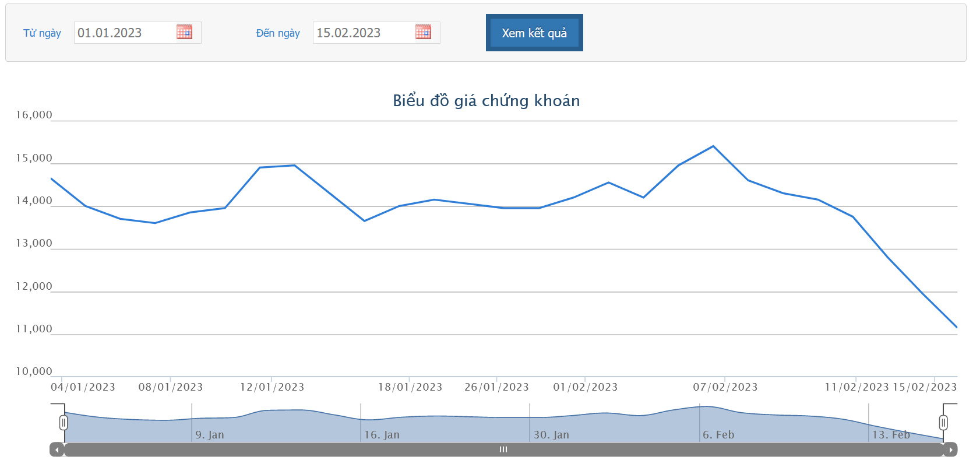
Task: Click the scrollbar right arrow button
Action: click(x=950, y=450)
